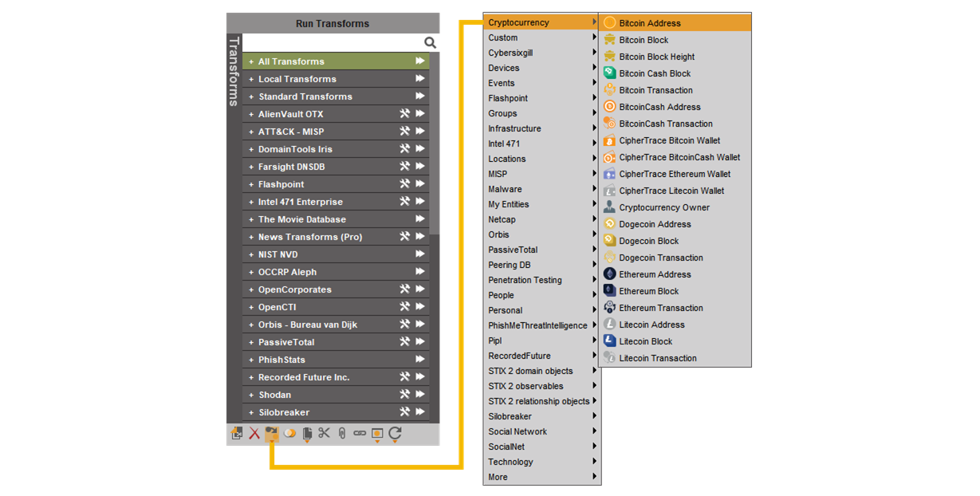
Task: Open the Malware category submenu
Action: (541, 189)
